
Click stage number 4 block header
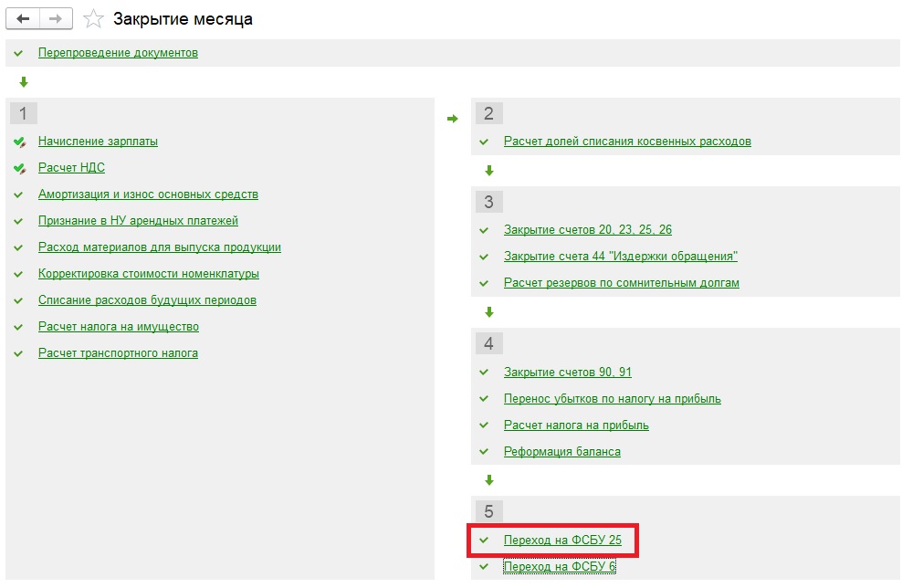coord(489,343)
